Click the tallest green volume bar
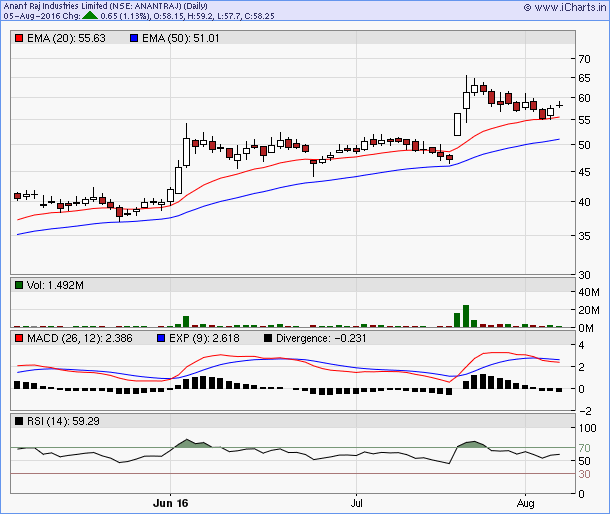The width and height of the screenshot is (610, 514). click(x=466, y=316)
